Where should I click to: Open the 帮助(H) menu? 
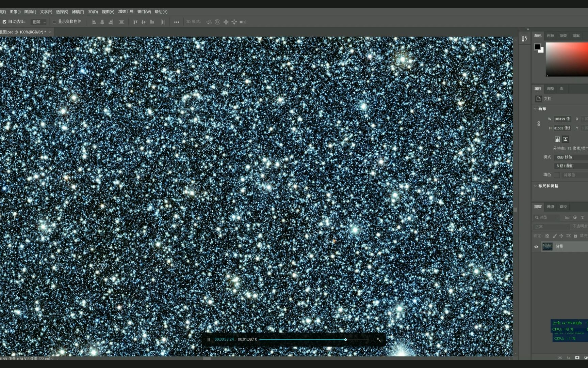point(161,12)
